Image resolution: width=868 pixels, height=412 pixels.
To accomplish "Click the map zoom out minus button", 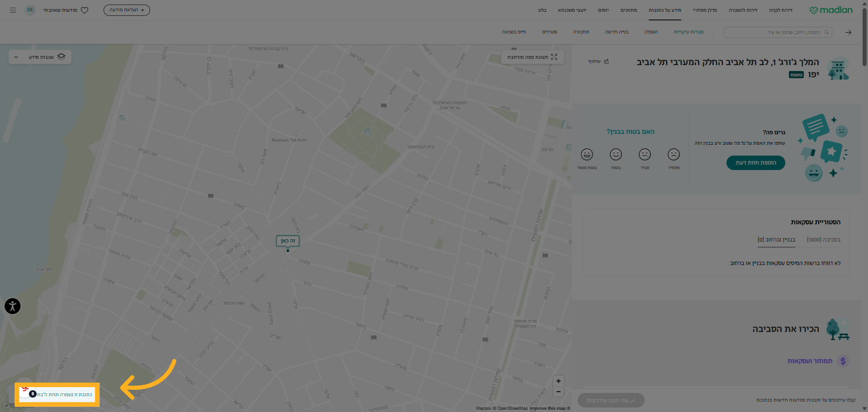I will click(558, 392).
